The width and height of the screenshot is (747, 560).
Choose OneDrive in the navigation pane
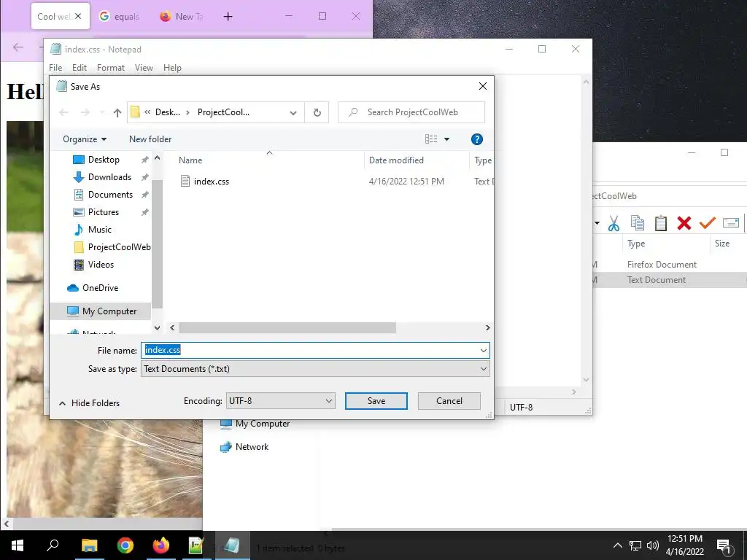[100, 287]
